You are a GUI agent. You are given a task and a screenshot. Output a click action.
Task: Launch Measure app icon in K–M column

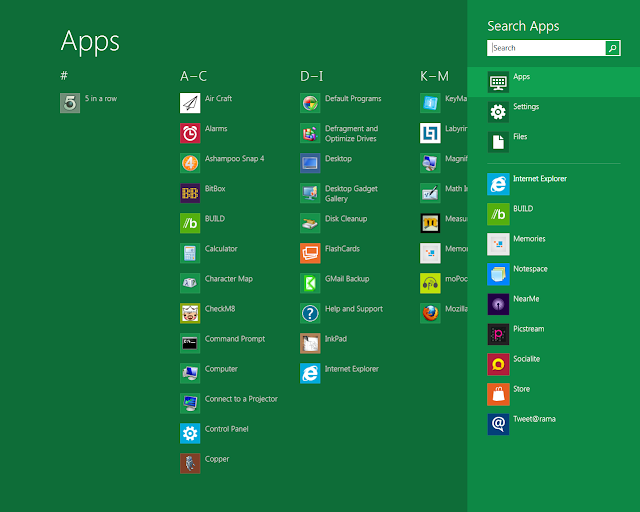430,223
